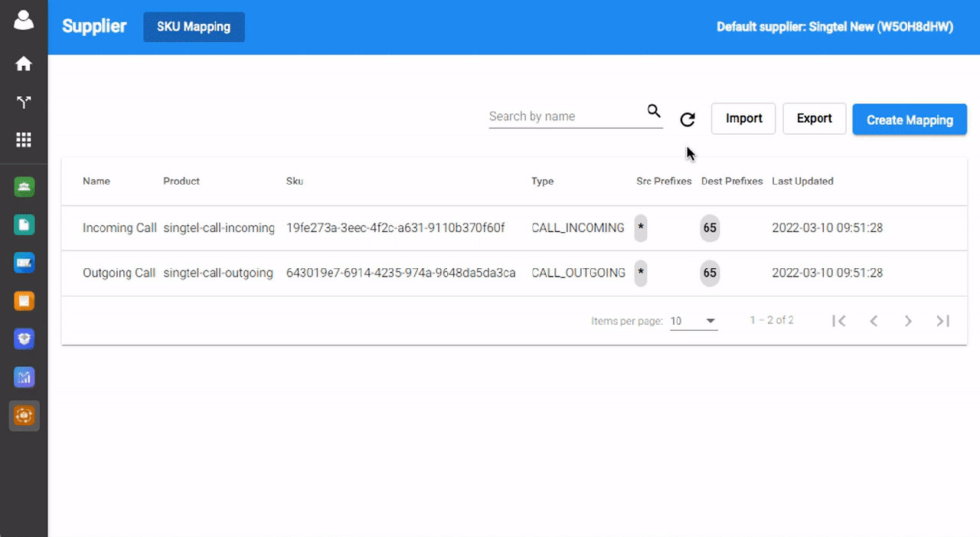980x537 pixels.
Task: Click the 65 dest prefix chip in Incoming Call row
Action: [x=710, y=228]
